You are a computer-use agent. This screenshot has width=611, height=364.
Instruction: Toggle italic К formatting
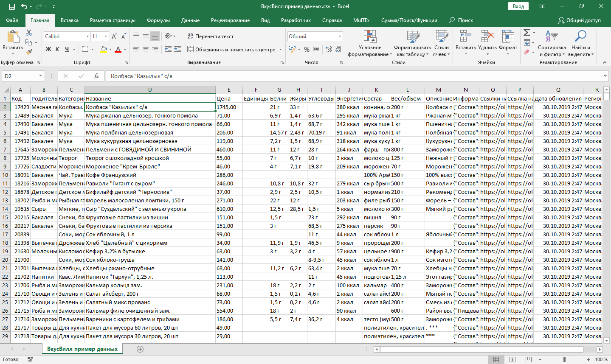coord(57,49)
